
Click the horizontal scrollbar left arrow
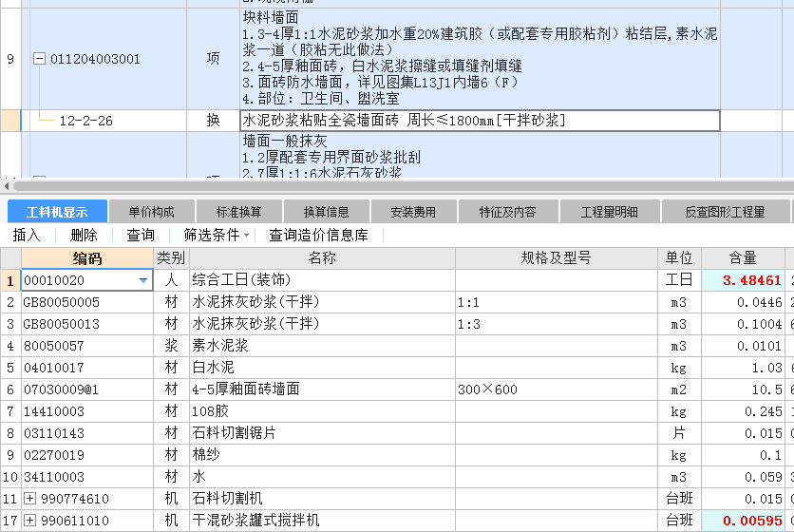(6, 186)
